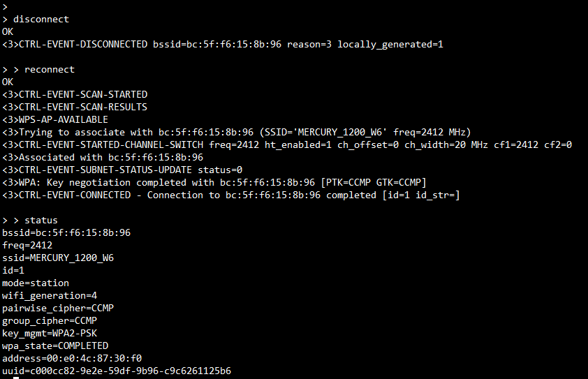Click the CTRL-EVENT-SUBNET-STATUS-UPDATE line

pyautogui.click(x=122, y=170)
